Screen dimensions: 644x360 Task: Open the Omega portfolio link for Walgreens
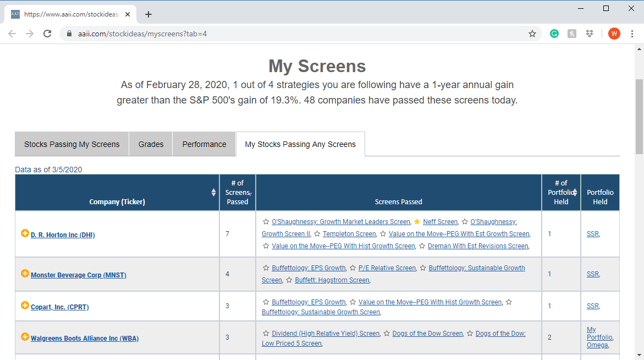click(x=597, y=345)
